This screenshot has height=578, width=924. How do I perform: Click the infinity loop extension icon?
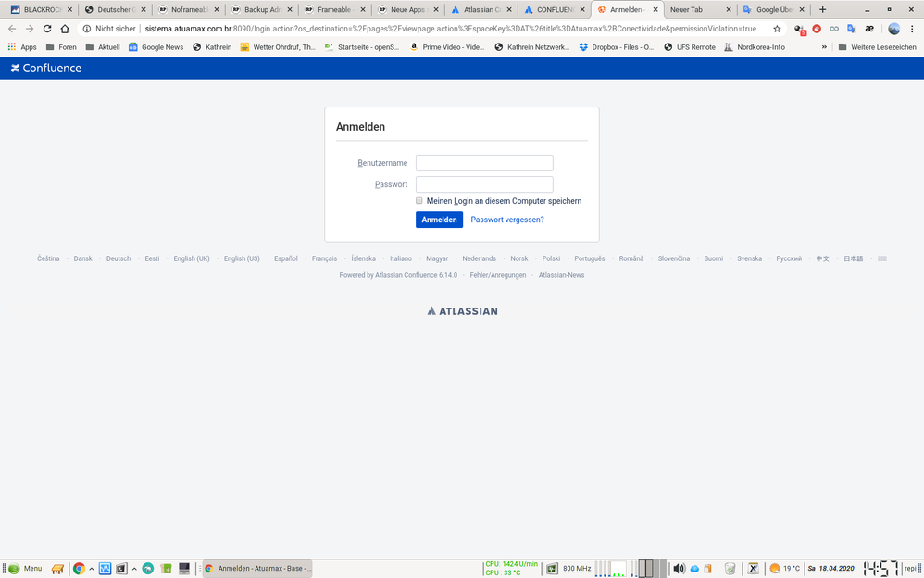pyautogui.click(x=834, y=29)
